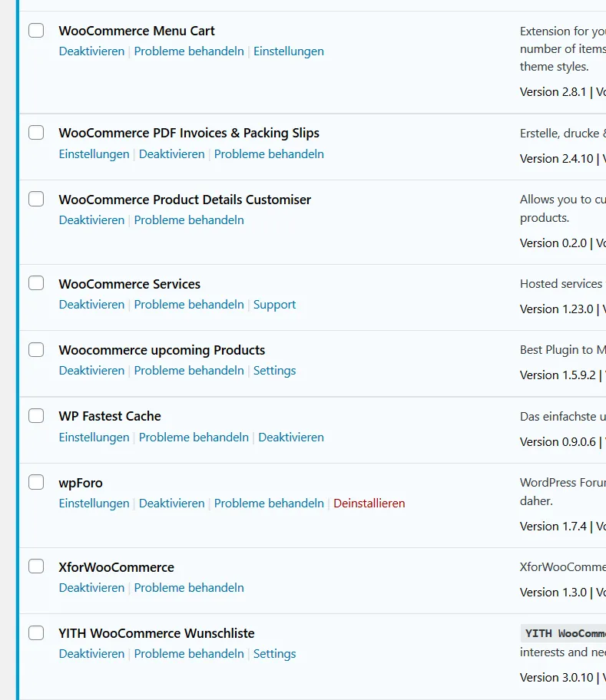The width and height of the screenshot is (606, 700).
Task: Deaktivieren the XforWooCommerce plugin
Action: 91,587
